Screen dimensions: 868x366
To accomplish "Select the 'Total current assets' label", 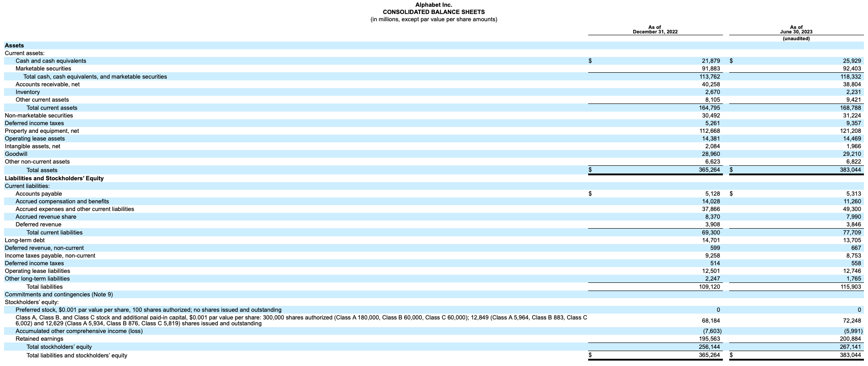I will (x=52, y=108).
